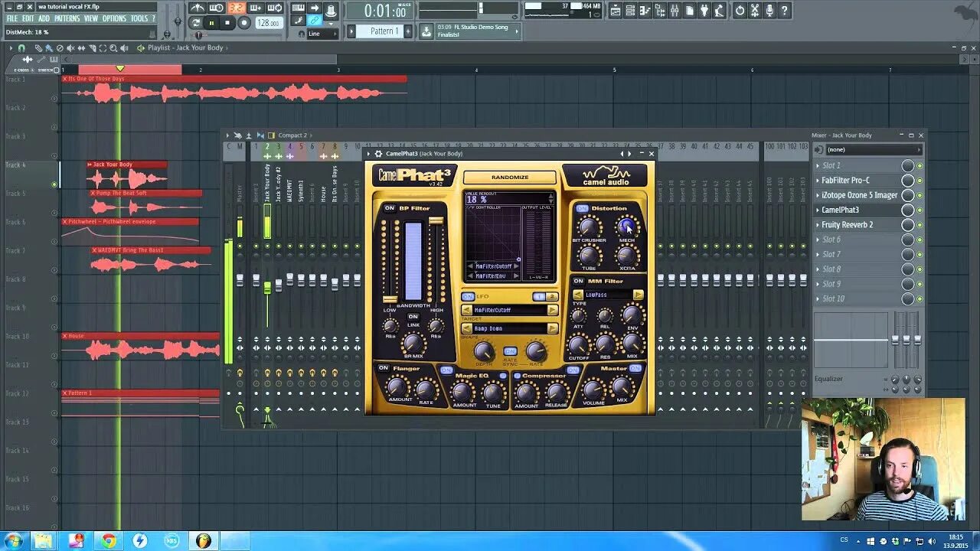Click the record button in the transport

click(x=243, y=23)
